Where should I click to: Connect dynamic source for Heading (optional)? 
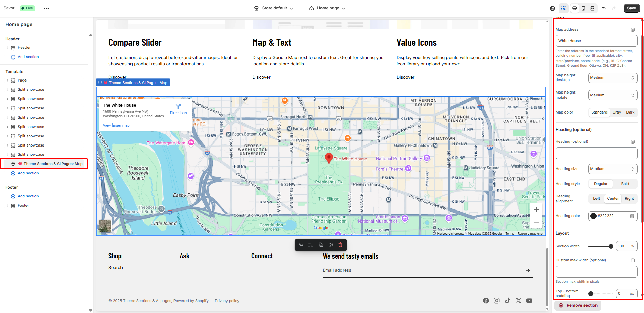633,142
